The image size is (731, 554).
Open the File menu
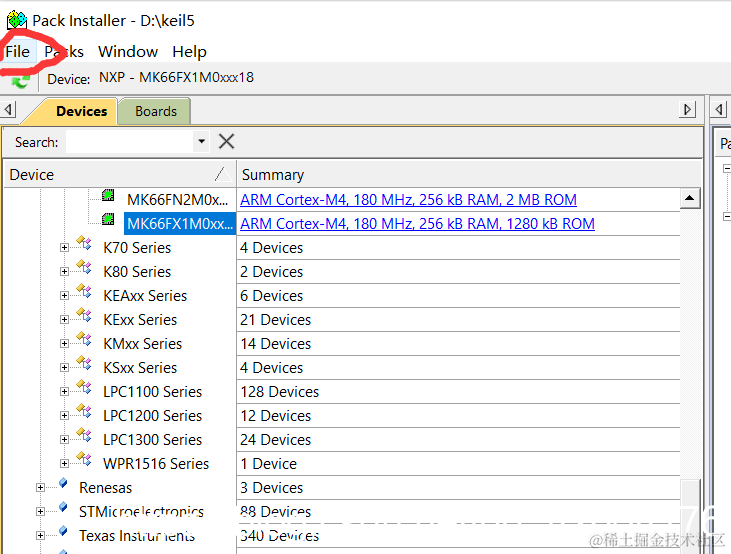18,51
